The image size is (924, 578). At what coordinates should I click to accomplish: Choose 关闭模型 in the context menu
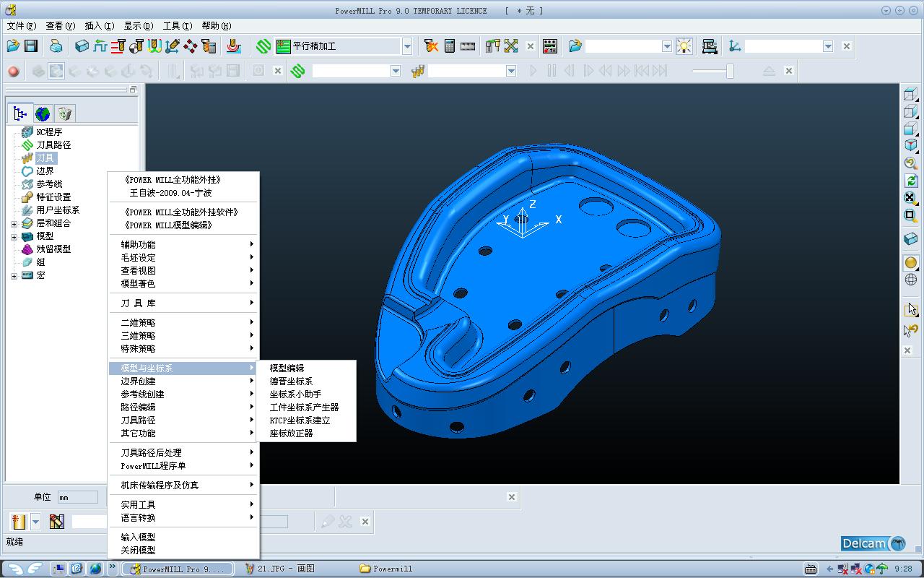point(183,551)
